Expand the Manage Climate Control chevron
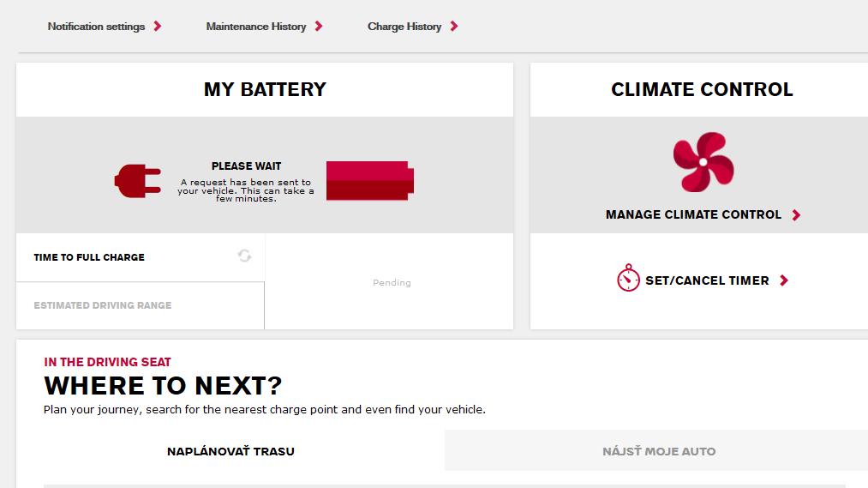Image resolution: width=868 pixels, height=488 pixels. pos(796,215)
